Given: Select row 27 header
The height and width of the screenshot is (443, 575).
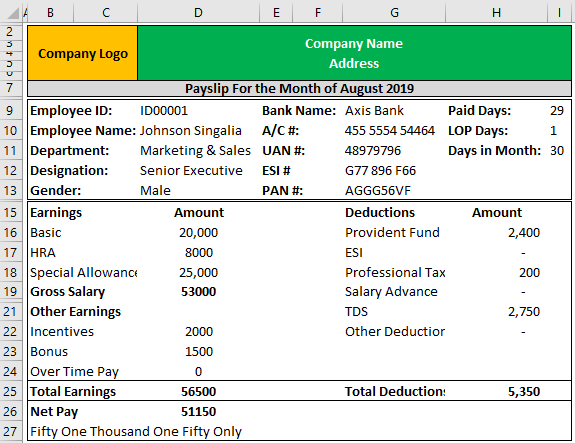Looking at the screenshot, I should coord(10,431).
